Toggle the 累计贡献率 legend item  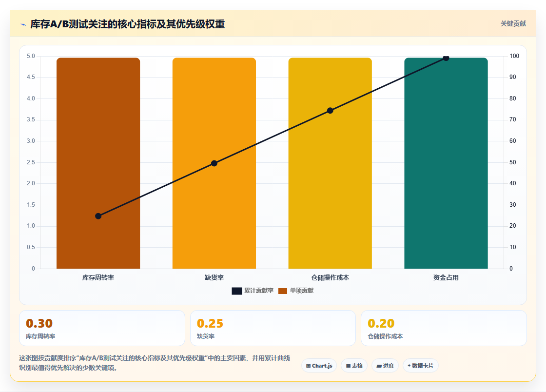[253, 291]
